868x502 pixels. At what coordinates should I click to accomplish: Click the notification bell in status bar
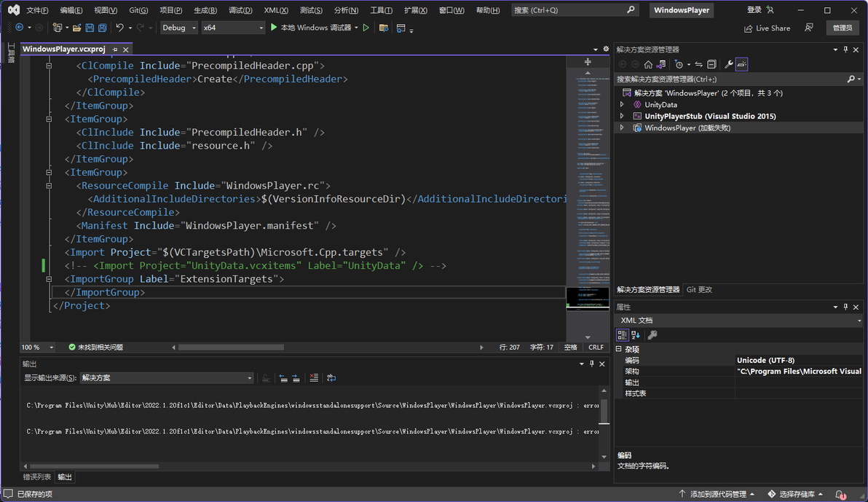(840, 494)
